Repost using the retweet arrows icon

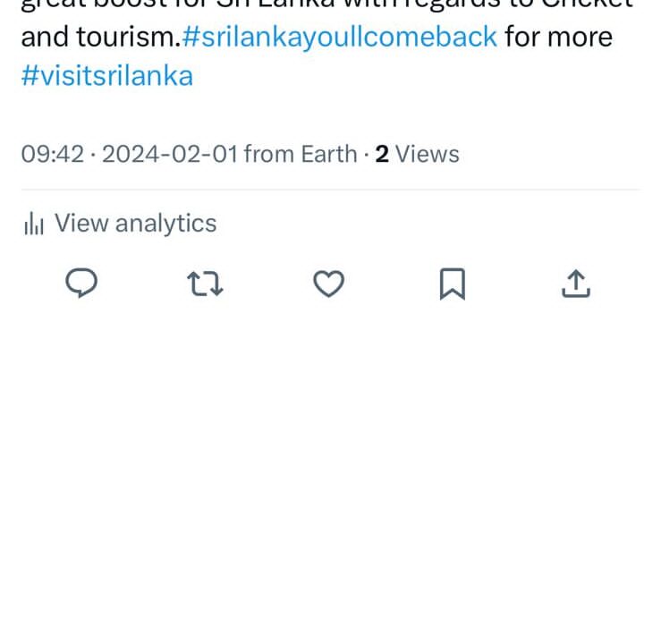point(205,284)
